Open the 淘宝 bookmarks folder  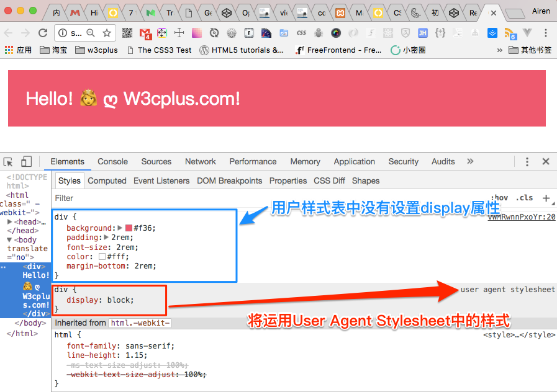point(53,50)
